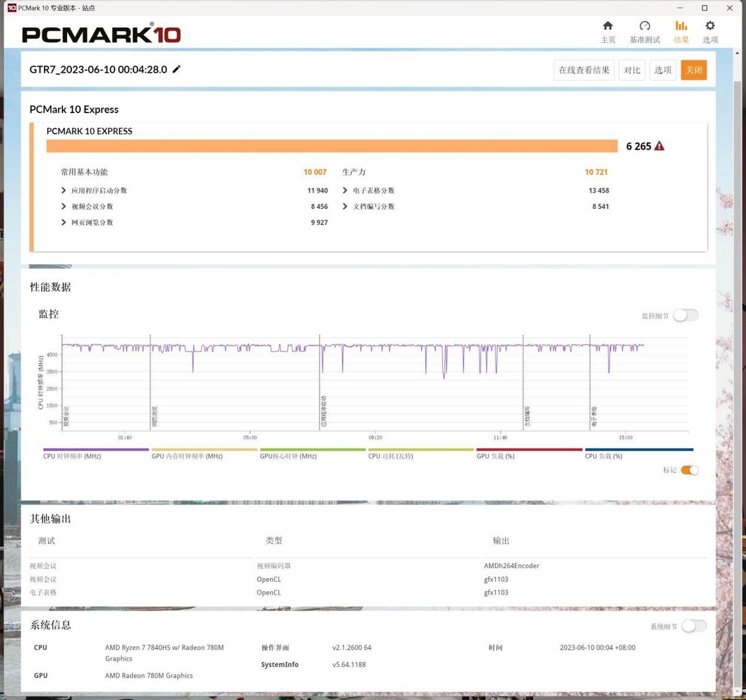Click the red warning triangle next to score 6 265
The width and height of the screenshot is (746, 700).
660,146
